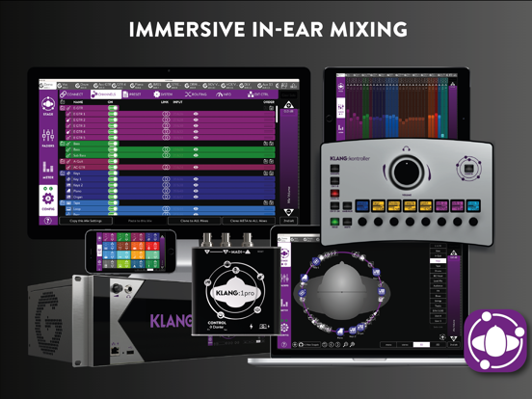Click Piano source on laptop orbit ring
Viewport: 532px width, 399px height.
[340, 332]
